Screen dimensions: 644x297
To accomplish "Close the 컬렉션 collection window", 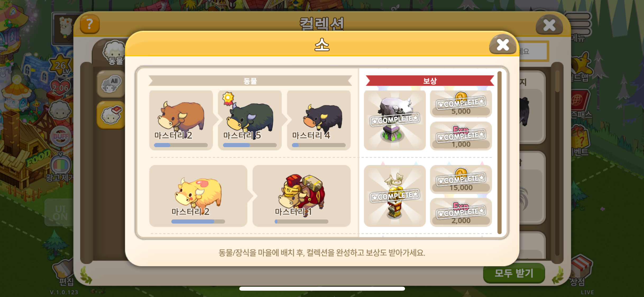I will pos(549,25).
